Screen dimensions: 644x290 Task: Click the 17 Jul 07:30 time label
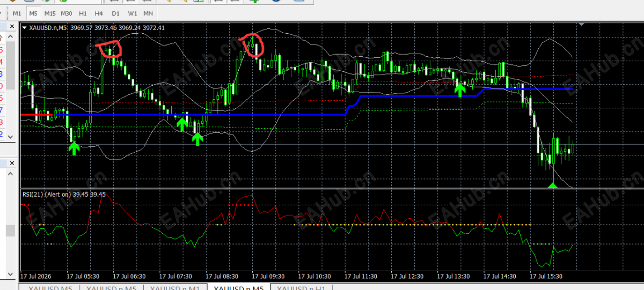point(175,276)
